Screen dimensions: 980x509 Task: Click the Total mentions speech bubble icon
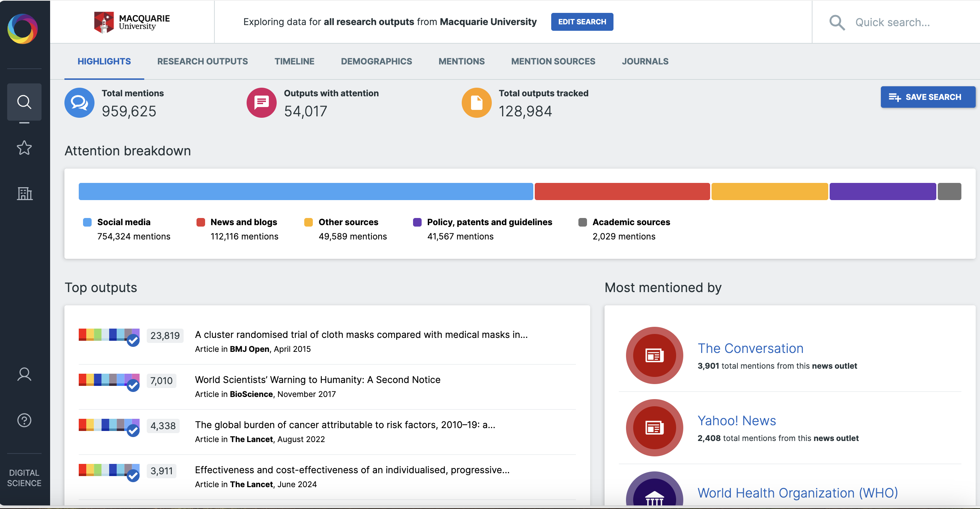click(79, 102)
